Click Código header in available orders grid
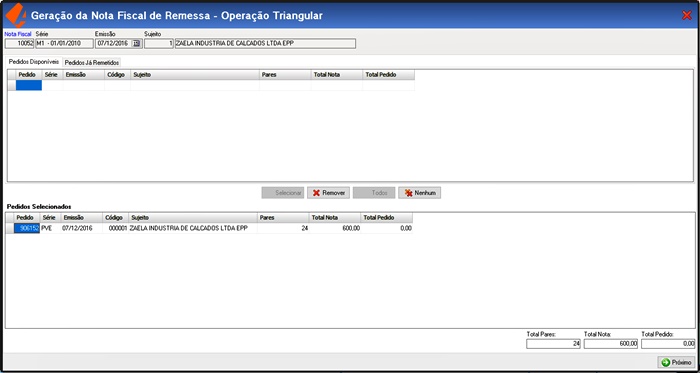700x373 pixels. pos(117,75)
